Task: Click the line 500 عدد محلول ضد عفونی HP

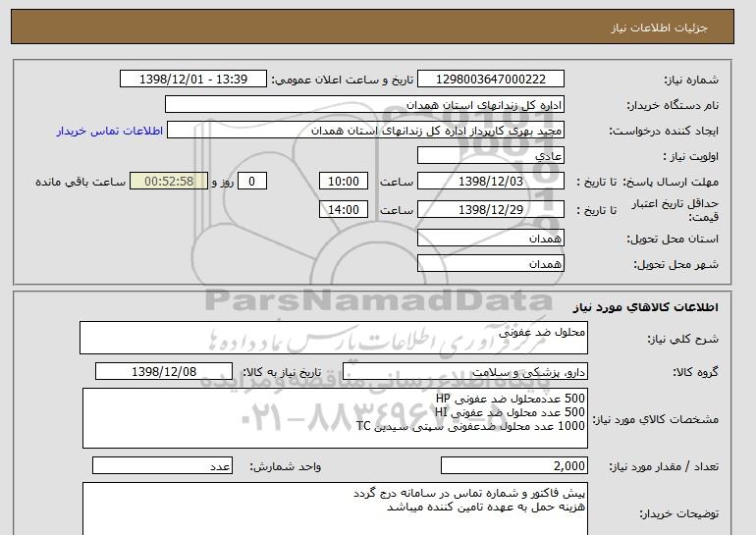Action: coord(511,399)
